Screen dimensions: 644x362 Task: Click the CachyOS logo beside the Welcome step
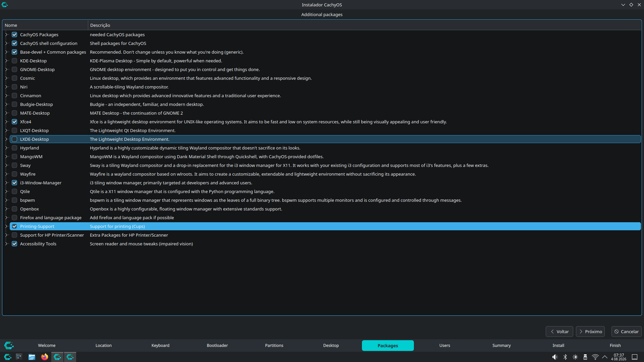(9, 345)
